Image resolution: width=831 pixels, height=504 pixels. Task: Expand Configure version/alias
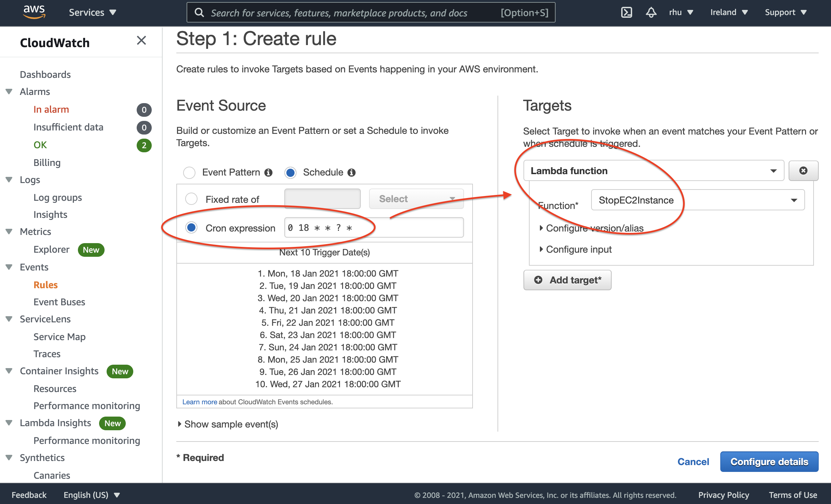pos(591,228)
